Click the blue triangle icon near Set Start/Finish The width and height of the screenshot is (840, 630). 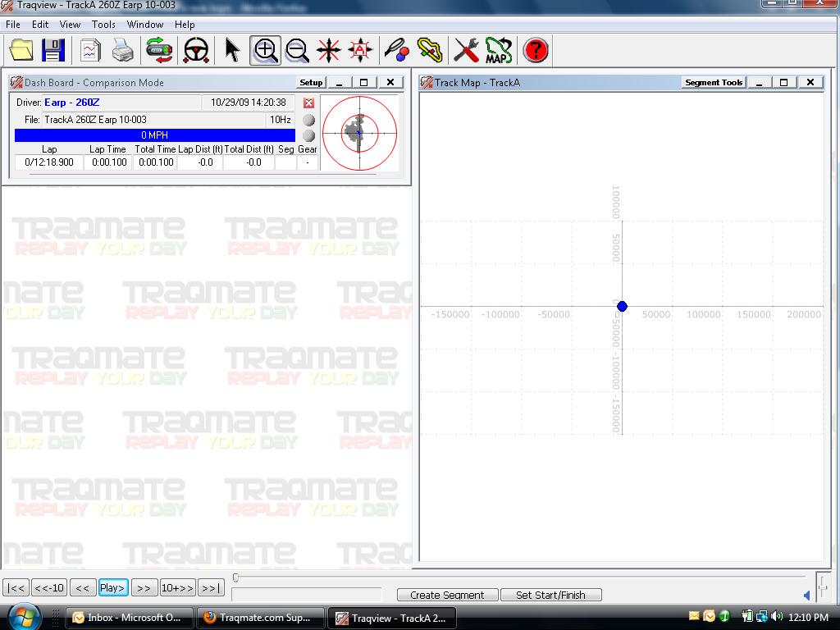(x=807, y=596)
